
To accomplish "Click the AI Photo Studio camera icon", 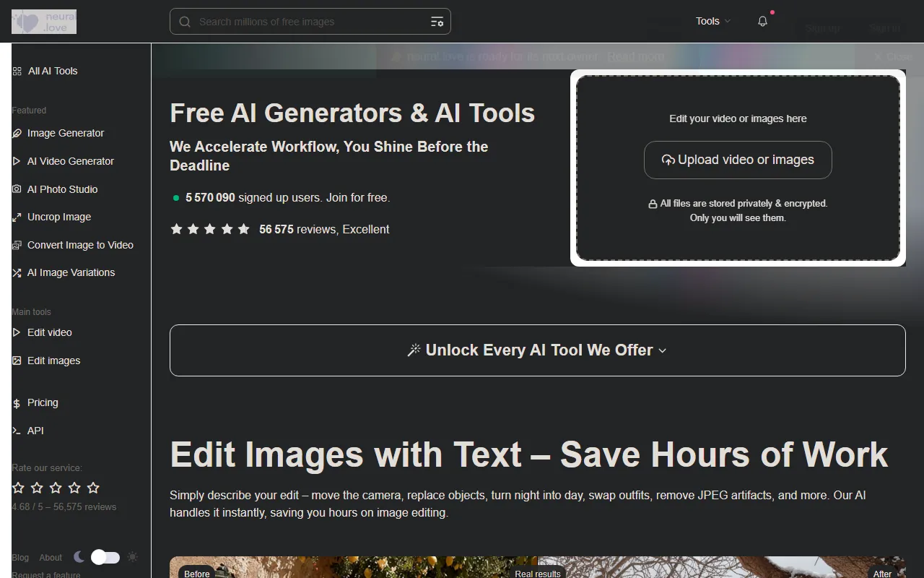I will coord(17,189).
